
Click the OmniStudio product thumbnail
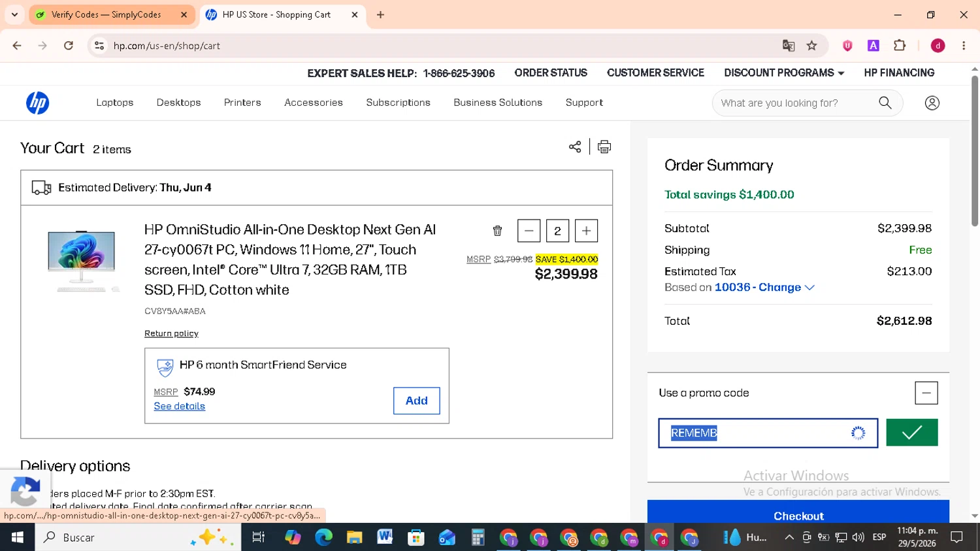coord(82,261)
